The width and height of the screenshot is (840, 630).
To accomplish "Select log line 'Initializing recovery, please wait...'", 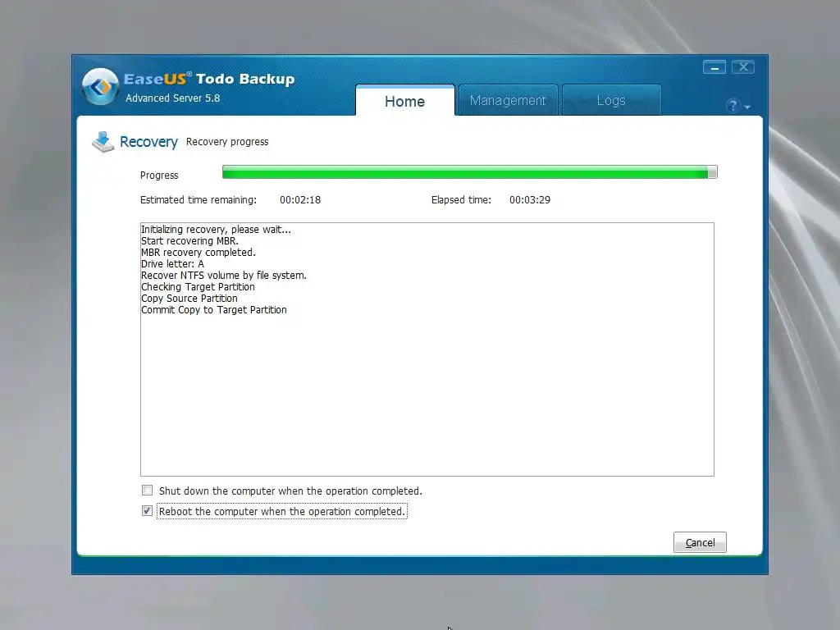I will click(x=216, y=230).
